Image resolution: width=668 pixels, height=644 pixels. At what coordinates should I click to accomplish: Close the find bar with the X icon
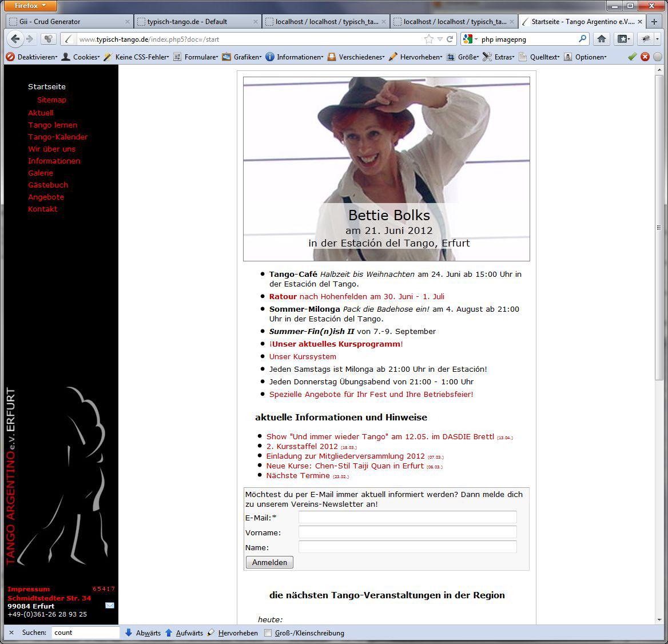point(11,633)
